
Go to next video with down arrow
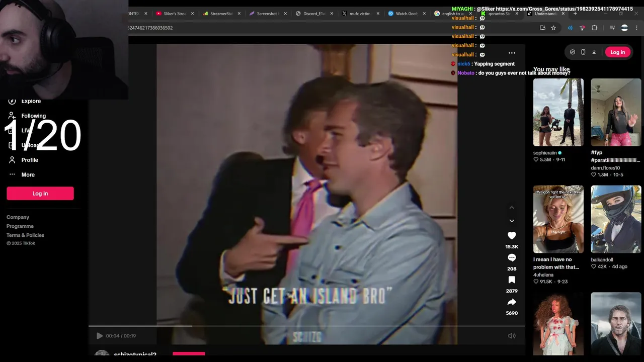[x=512, y=221]
